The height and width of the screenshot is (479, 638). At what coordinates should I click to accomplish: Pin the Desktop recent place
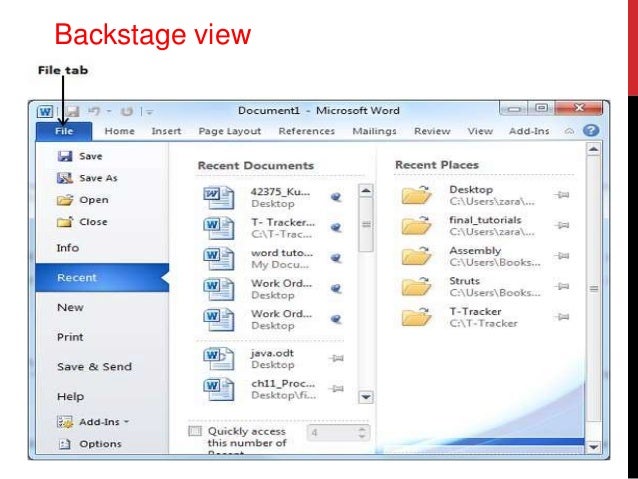pyautogui.click(x=562, y=195)
